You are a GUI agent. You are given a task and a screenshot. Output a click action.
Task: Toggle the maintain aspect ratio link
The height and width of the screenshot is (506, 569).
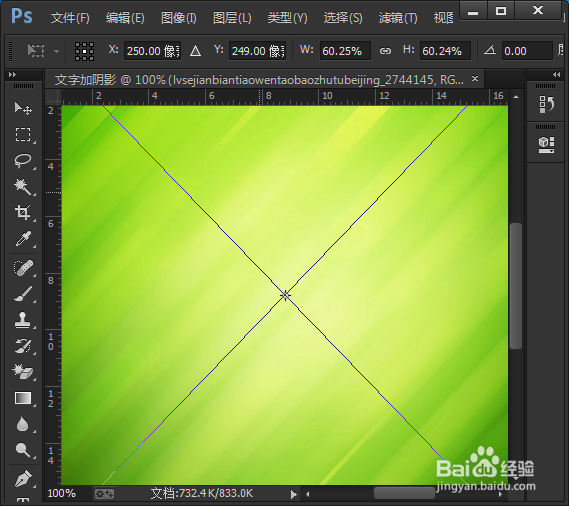[385, 51]
